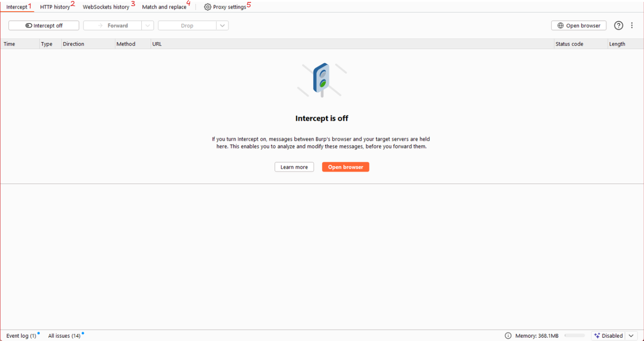This screenshot has width=644, height=341.
Task: Open the three-dot options menu
Action: click(x=632, y=26)
